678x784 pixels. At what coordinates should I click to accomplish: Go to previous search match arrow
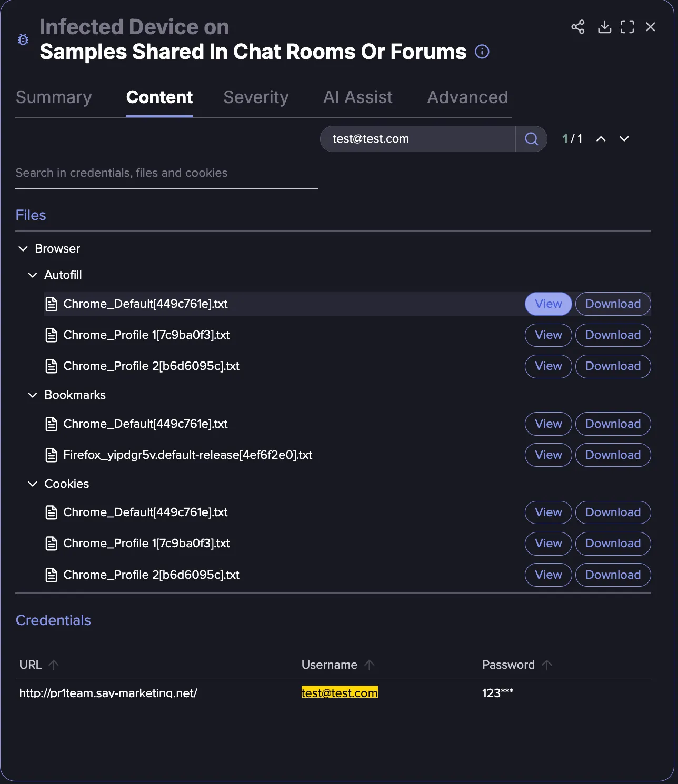pos(601,139)
